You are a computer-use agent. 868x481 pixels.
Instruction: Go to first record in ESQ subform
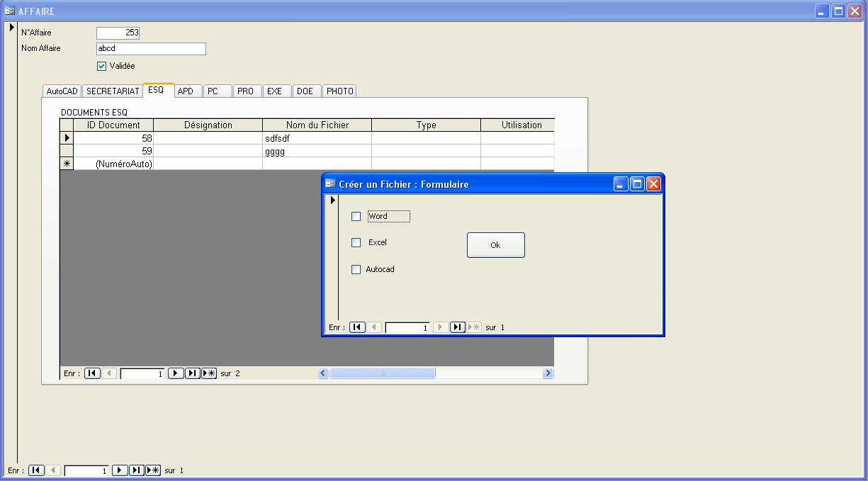point(92,373)
